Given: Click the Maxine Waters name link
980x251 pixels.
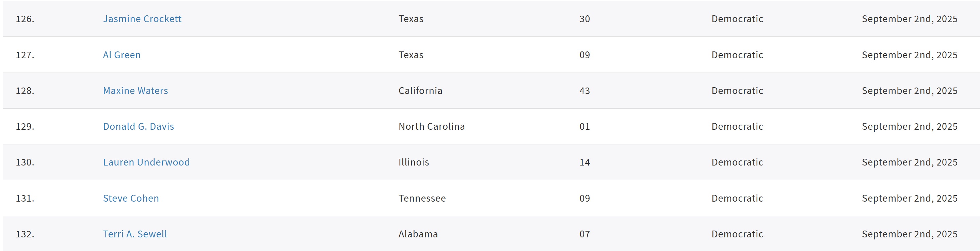Looking at the screenshot, I should tap(135, 91).
